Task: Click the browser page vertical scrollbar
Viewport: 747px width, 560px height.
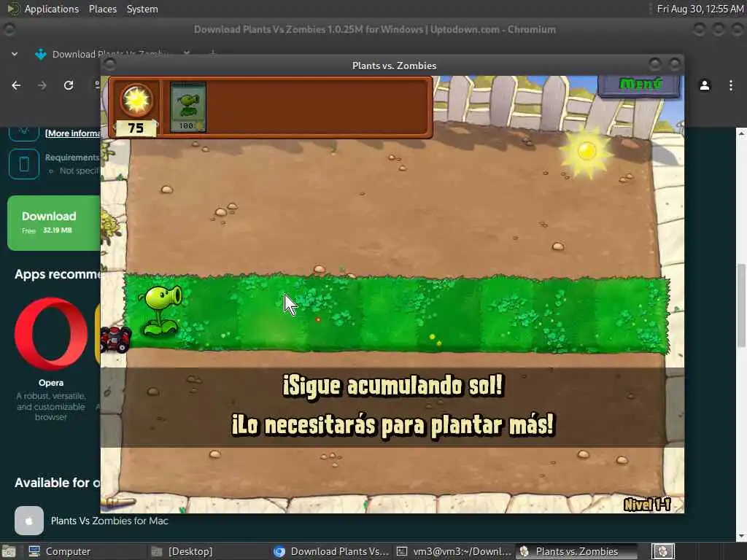Action: (x=741, y=306)
